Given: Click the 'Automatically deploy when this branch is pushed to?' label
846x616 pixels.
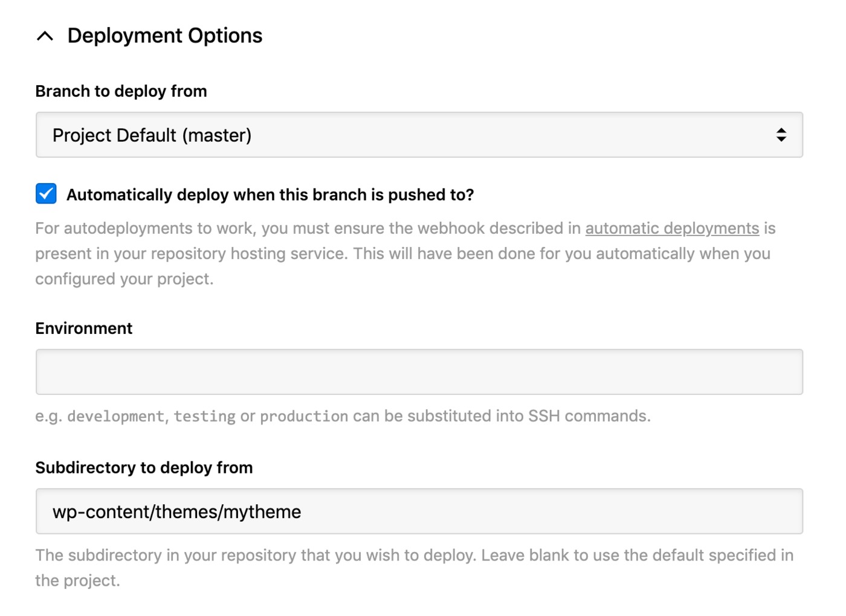Looking at the screenshot, I should pyautogui.click(x=270, y=194).
